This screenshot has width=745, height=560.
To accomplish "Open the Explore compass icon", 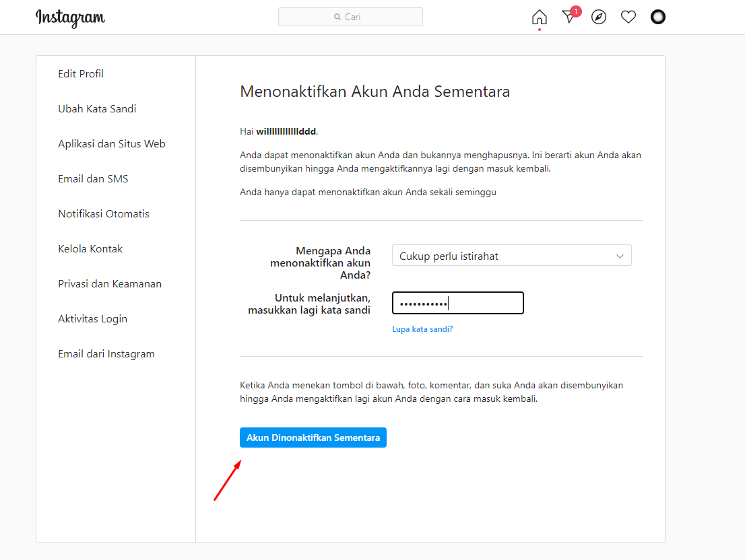I will pos(599,17).
